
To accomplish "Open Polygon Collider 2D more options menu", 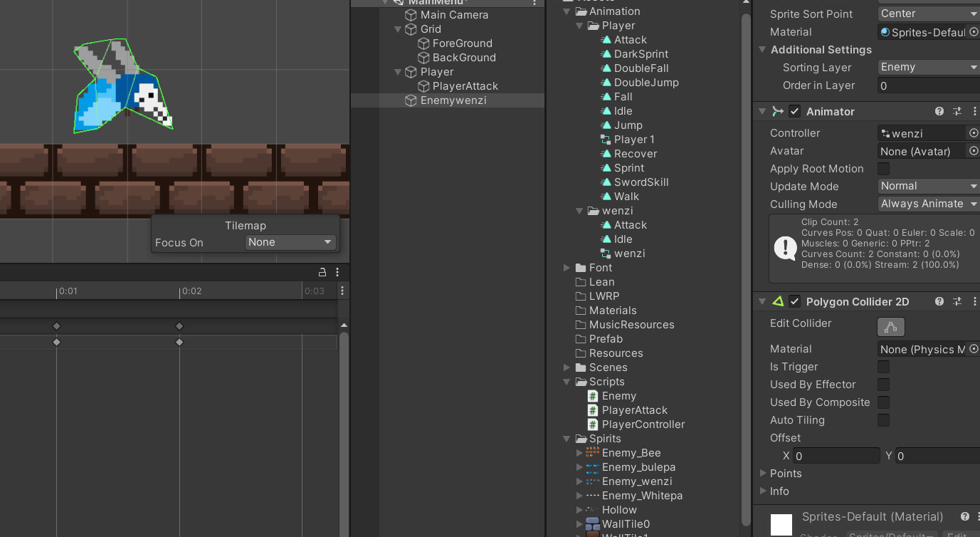I will [974, 302].
